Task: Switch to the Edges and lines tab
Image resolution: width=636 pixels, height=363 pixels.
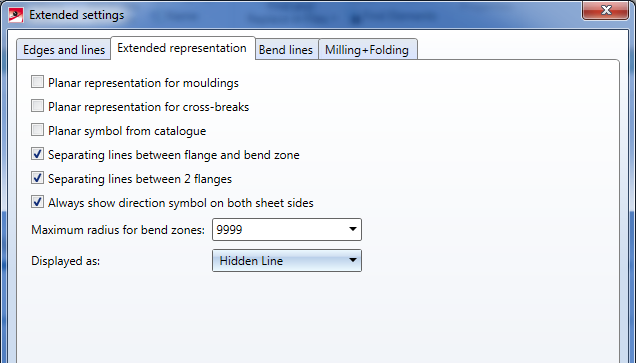Action: (64, 49)
